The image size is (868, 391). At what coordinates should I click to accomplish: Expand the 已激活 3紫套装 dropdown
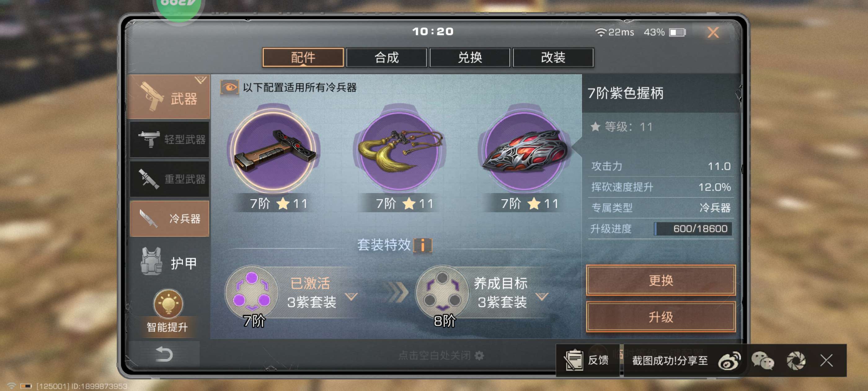pyautogui.click(x=351, y=297)
